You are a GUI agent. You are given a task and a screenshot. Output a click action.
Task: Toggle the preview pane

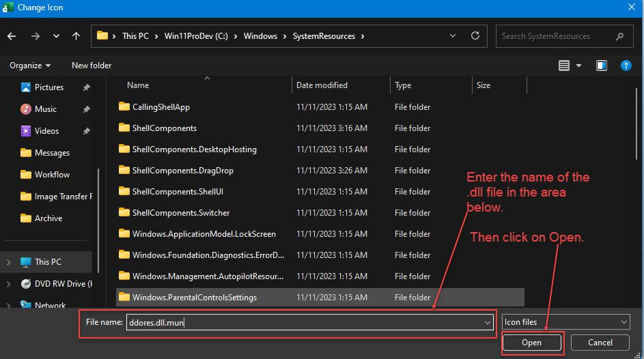point(602,66)
